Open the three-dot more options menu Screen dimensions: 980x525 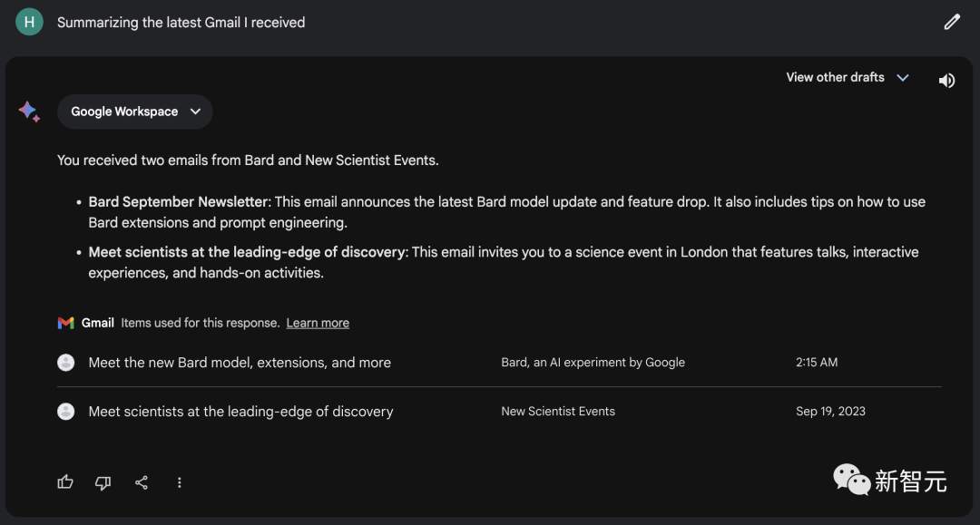click(x=180, y=482)
